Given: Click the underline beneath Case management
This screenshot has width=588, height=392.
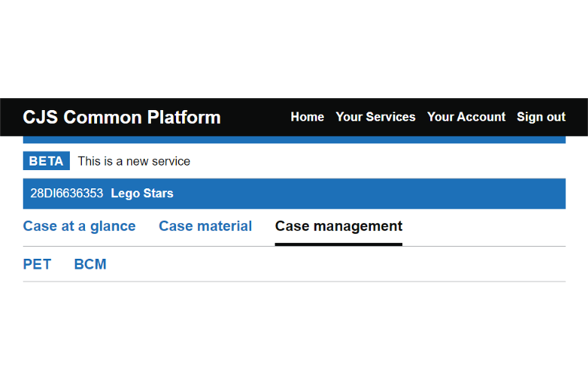Looking at the screenshot, I should point(338,244).
